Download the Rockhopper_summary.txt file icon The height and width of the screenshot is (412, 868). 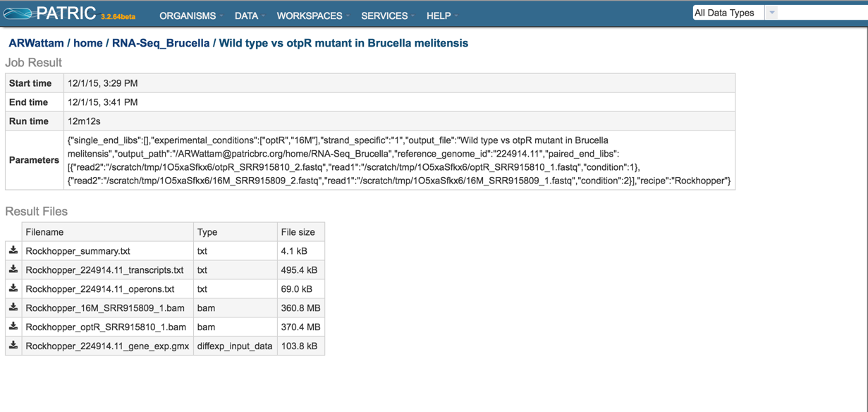pyautogui.click(x=13, y=250)
